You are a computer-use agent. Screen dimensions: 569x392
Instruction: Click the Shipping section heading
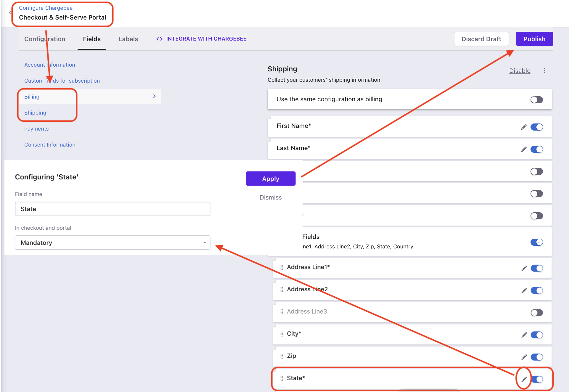coord(282,69)
